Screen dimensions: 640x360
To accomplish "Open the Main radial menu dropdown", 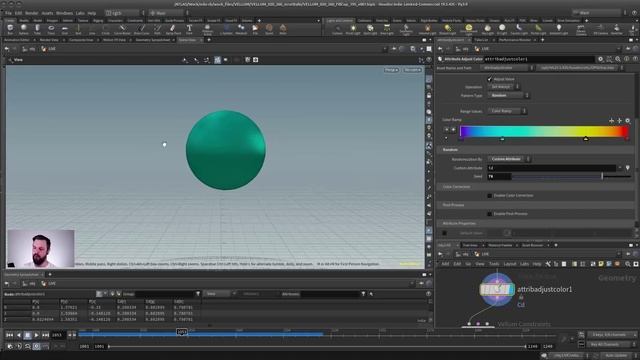I will [x=168, y=13].
